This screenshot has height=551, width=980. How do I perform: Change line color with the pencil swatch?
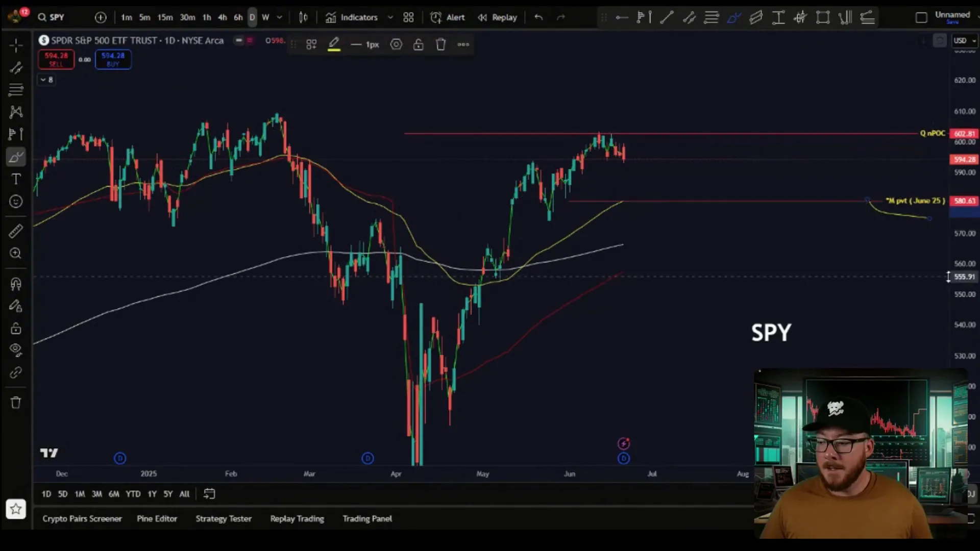point(334,44)
